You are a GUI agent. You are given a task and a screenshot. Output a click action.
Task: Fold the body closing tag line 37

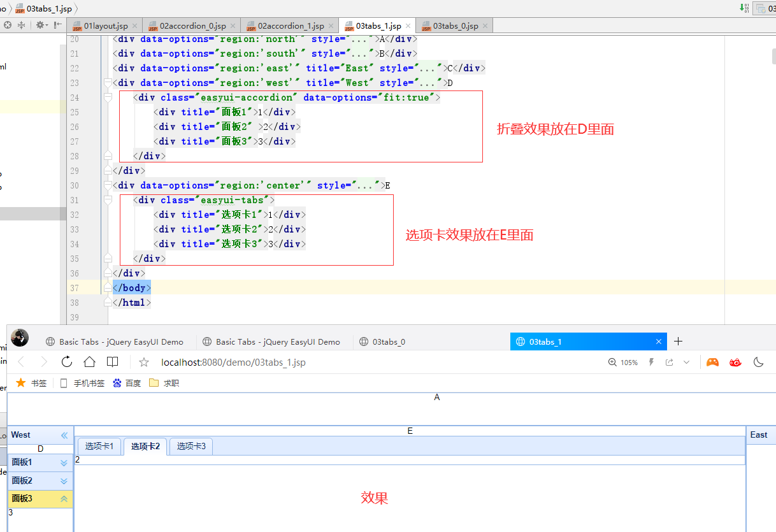tap(108, 288)
